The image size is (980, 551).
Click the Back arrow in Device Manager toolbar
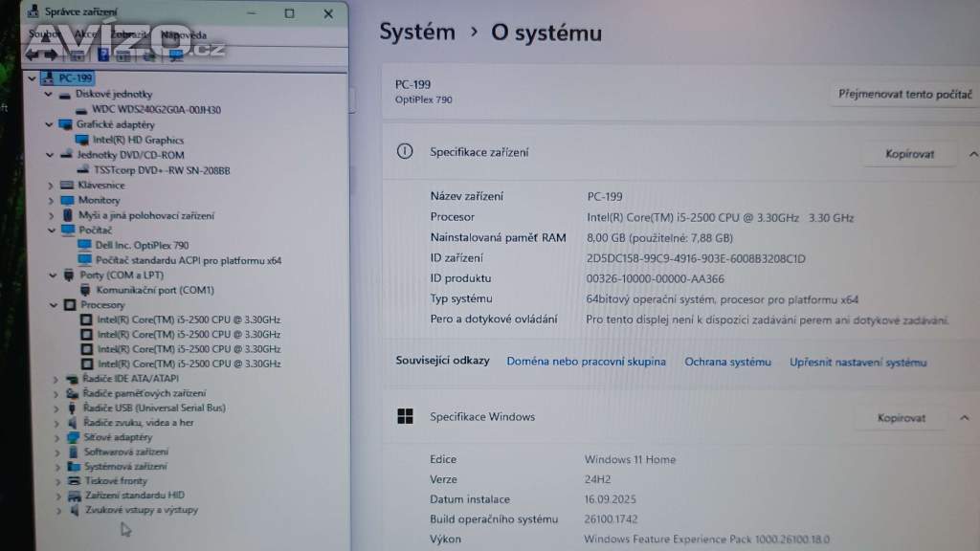coord(32,55)
